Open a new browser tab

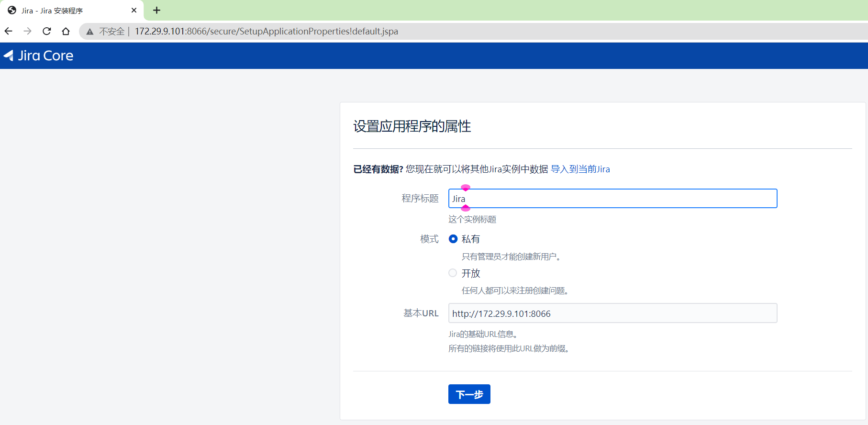156,10
